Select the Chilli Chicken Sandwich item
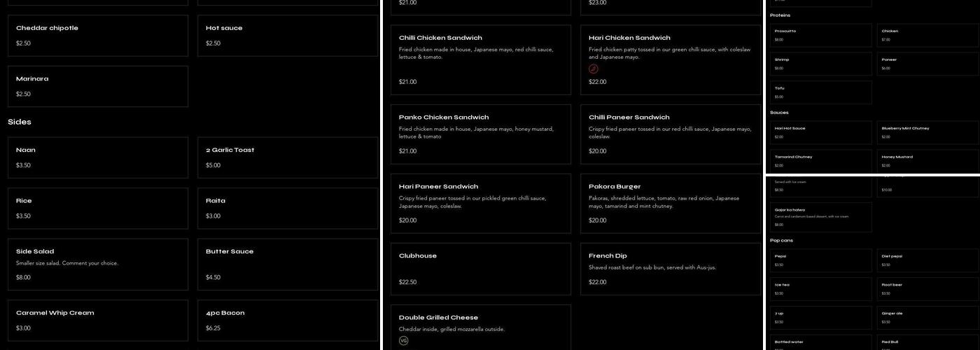 480,59
